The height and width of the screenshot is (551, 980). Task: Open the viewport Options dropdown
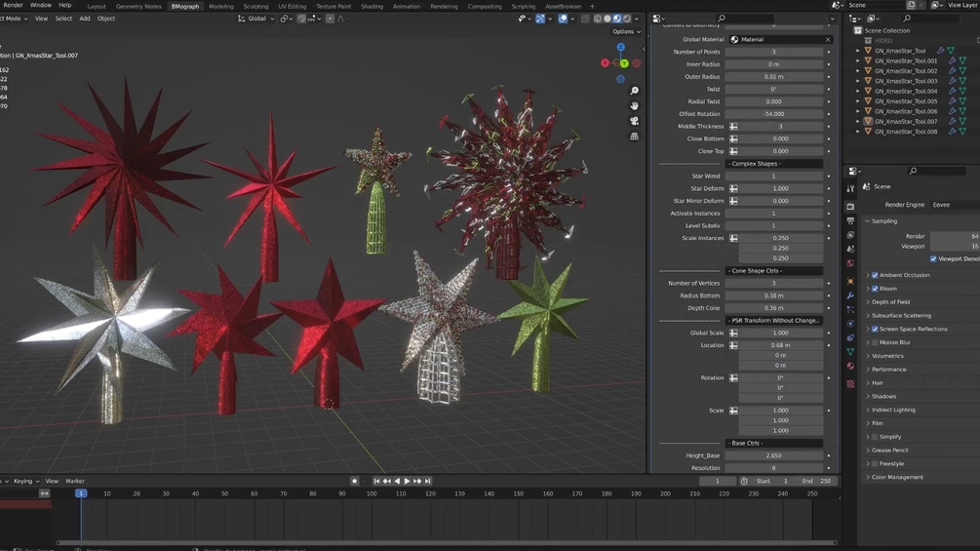tap(626, 31)
